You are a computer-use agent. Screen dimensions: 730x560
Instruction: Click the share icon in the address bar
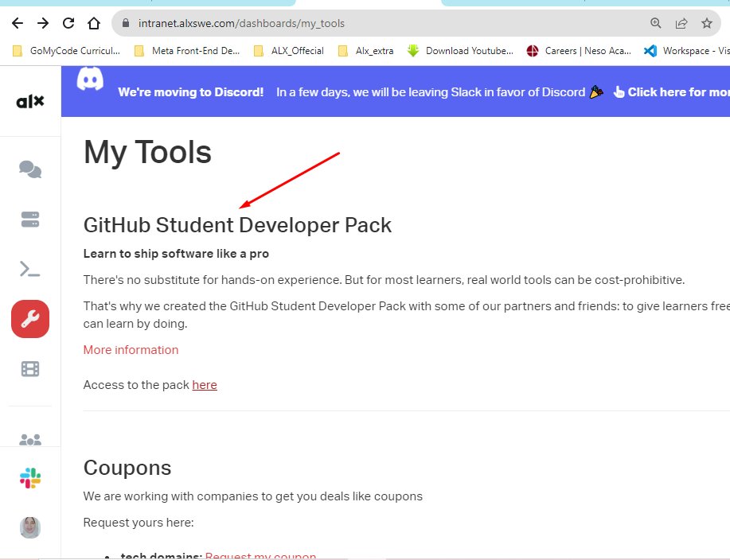tap(681, 23)
